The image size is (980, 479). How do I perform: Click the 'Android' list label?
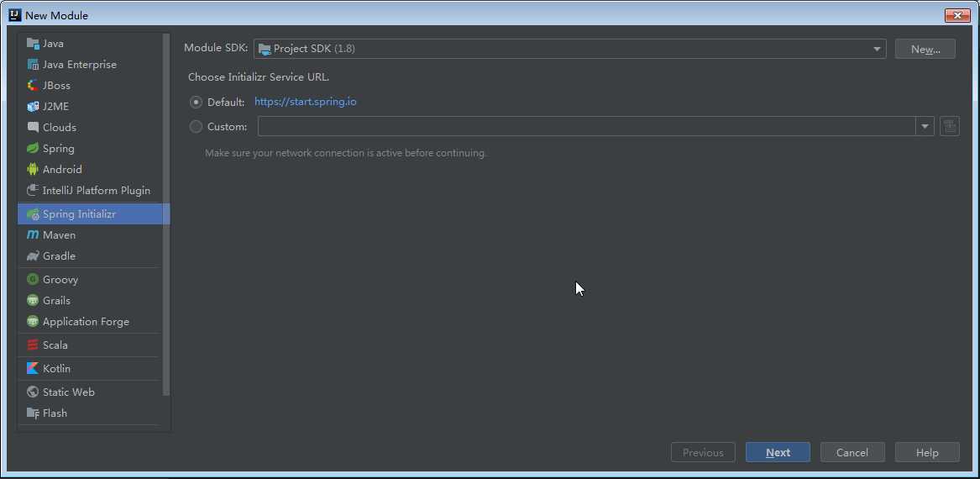pos(62,170)
